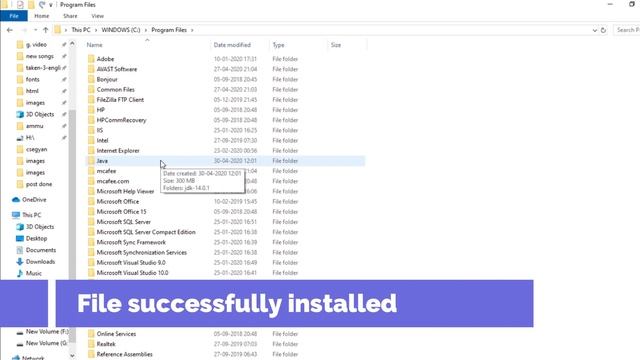Switch to the Home ribbon tab
Viewport: 640px width, 360px height.
pos(42,16)
